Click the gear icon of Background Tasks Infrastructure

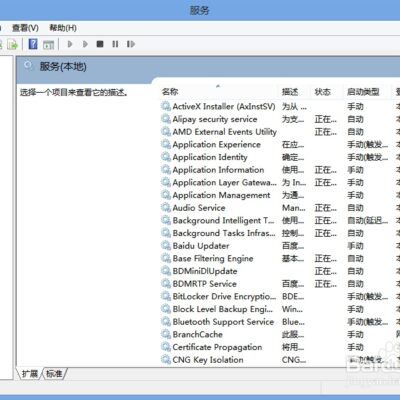click(x=166, y=233)
